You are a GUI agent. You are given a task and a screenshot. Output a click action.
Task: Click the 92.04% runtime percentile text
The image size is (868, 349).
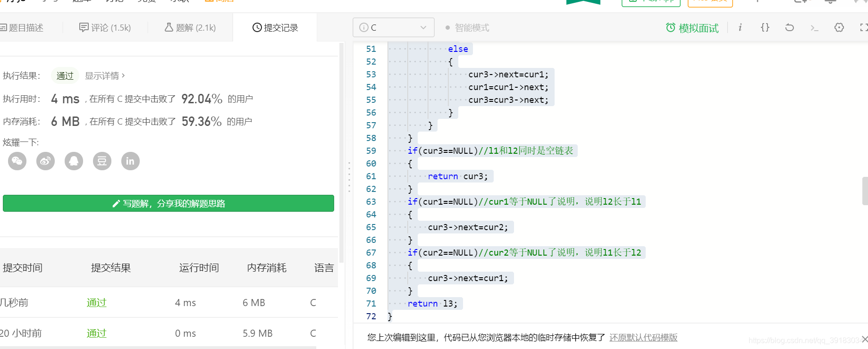pos(202,99)
